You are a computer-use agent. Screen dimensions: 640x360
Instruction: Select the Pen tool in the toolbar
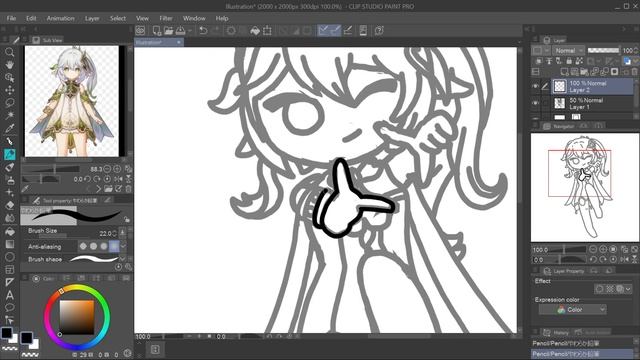(9, 142)
